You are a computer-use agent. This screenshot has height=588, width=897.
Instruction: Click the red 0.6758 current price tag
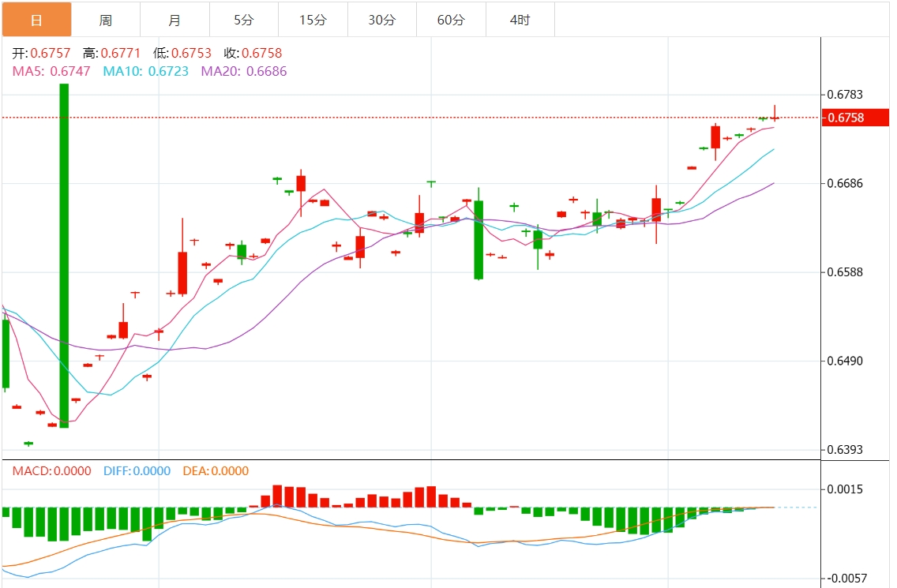(x=855, y=118)
